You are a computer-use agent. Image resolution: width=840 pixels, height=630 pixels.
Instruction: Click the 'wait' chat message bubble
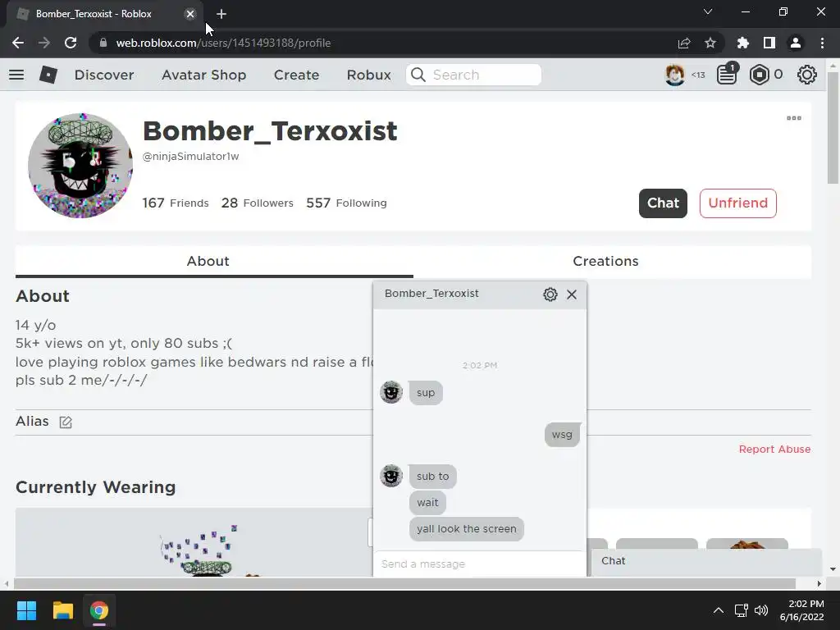(427, 503)
